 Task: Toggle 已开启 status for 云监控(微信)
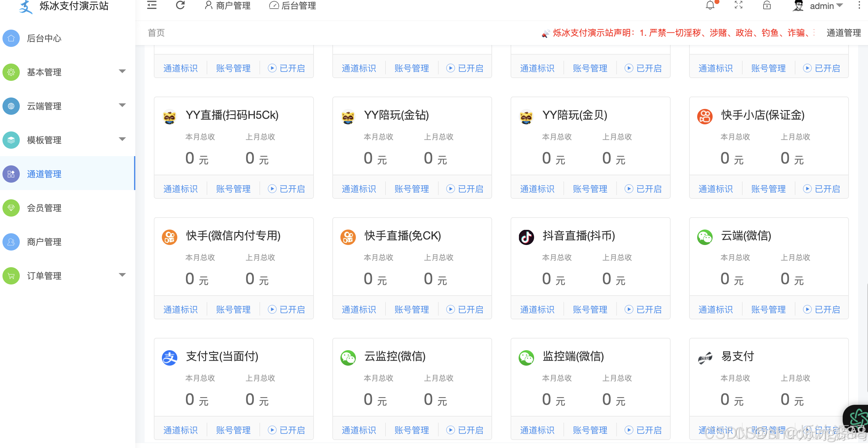(x=465, y=430)
